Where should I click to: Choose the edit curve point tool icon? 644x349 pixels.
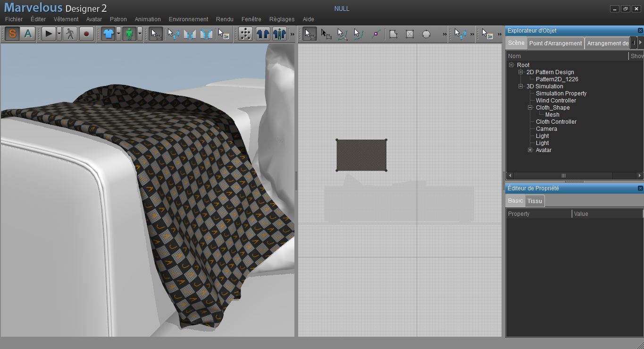(359, 34)
